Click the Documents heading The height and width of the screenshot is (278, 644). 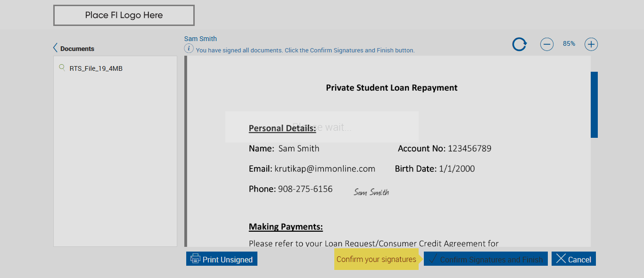click(77, 49)
